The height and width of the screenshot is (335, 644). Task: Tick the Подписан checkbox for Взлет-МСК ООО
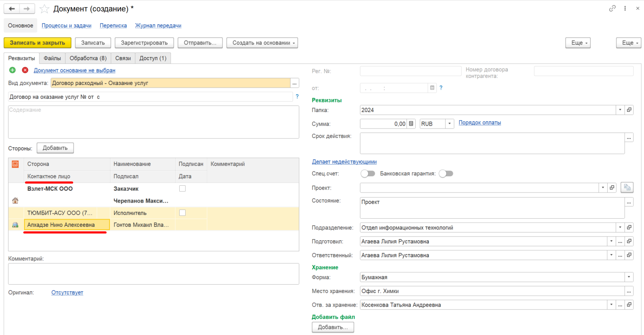tap(182, 189)
